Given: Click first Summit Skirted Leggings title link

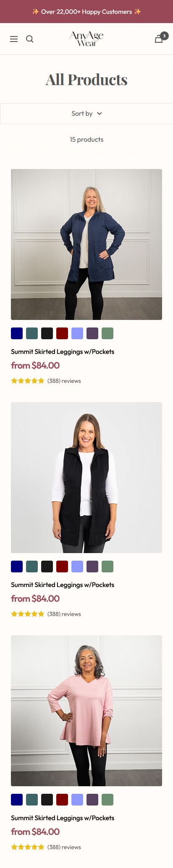Looking at the screenshot, I should pos(63,352).
